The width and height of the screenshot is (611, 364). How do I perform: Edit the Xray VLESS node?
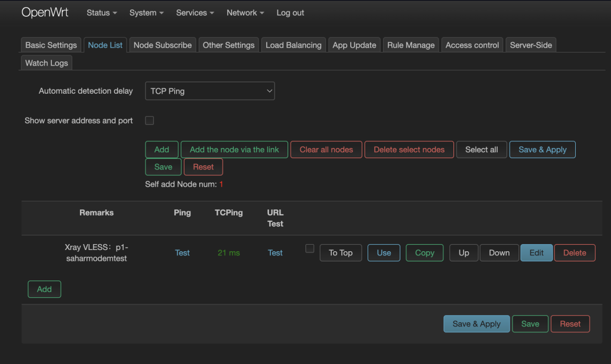pos(536,252)
